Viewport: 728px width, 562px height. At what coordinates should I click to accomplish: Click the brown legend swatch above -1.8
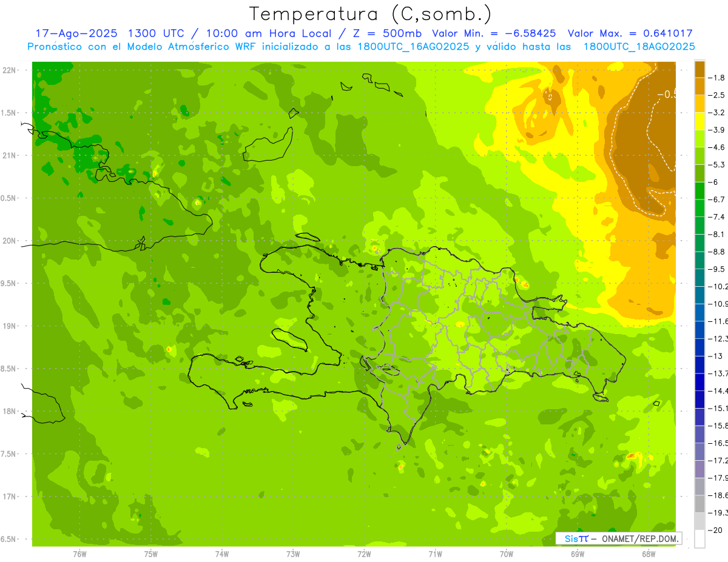pyautogui.click(x=699, y=69)
